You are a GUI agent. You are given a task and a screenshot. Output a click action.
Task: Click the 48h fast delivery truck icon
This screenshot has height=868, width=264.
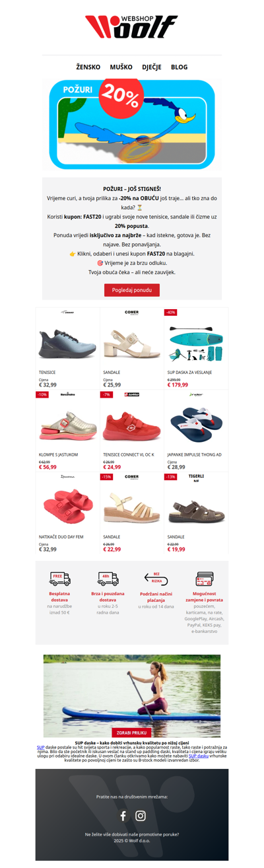[108, 579]
